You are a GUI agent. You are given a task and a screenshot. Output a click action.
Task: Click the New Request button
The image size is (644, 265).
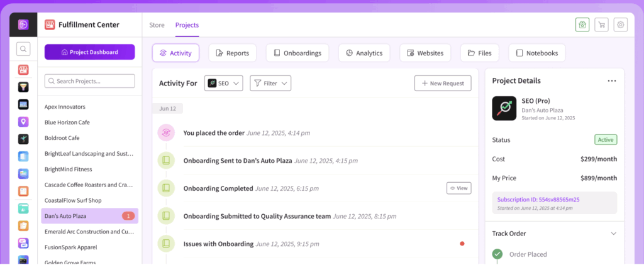click(x=442, y=84)
